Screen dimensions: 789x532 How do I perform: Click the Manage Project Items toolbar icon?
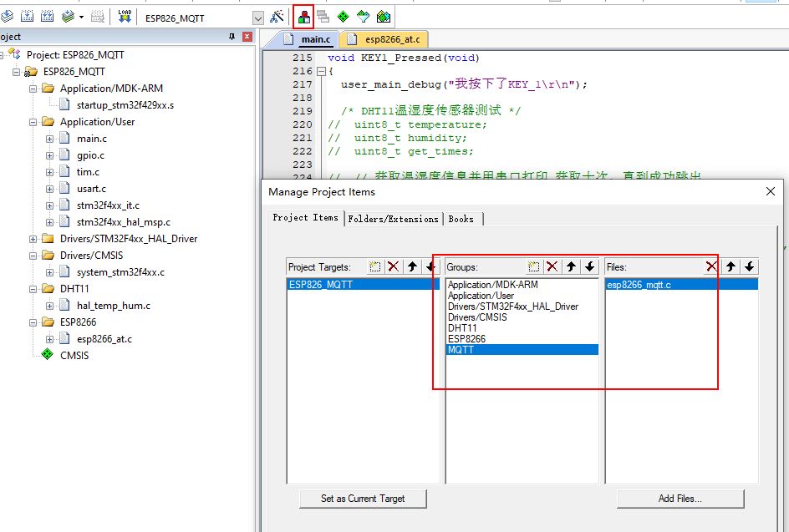tap(304, 17)
